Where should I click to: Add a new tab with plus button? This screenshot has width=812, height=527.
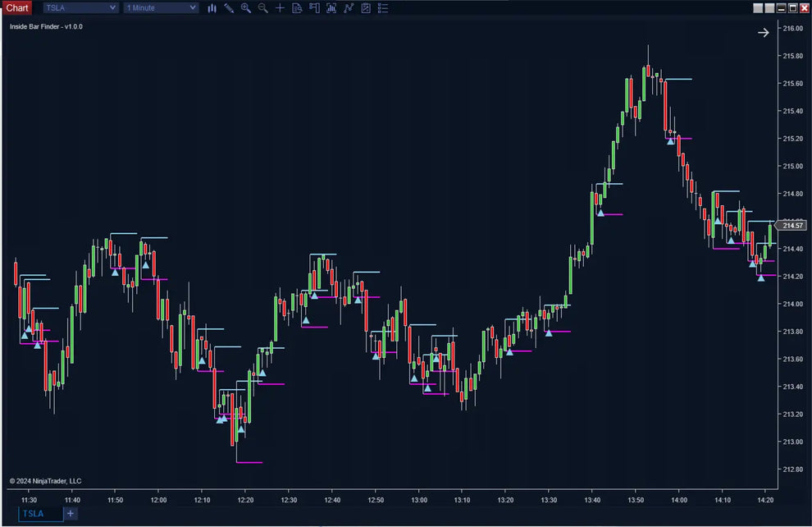pos(71,514)
